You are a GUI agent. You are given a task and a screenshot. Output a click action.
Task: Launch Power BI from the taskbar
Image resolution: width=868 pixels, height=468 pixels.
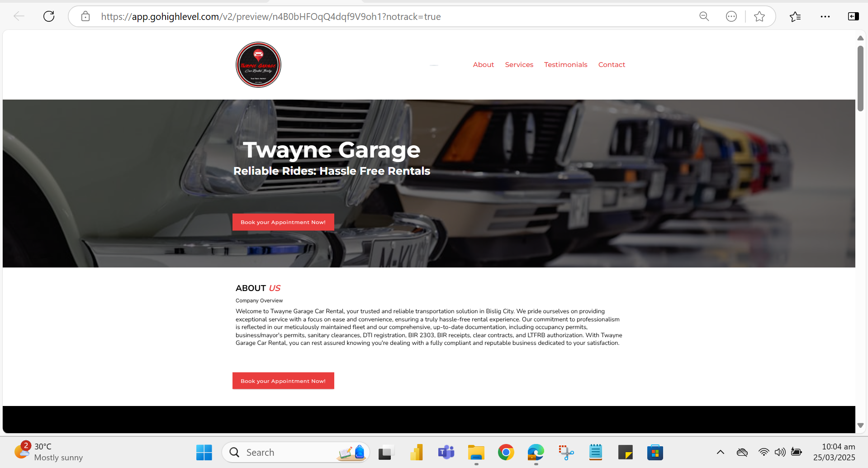pos(416,452)
